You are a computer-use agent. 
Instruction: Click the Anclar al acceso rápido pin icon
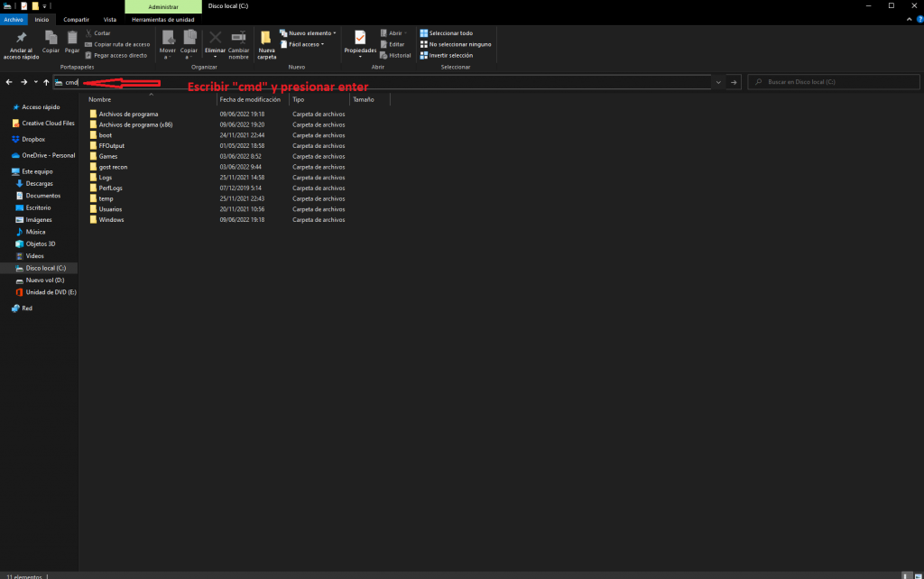tap(22, 38)
